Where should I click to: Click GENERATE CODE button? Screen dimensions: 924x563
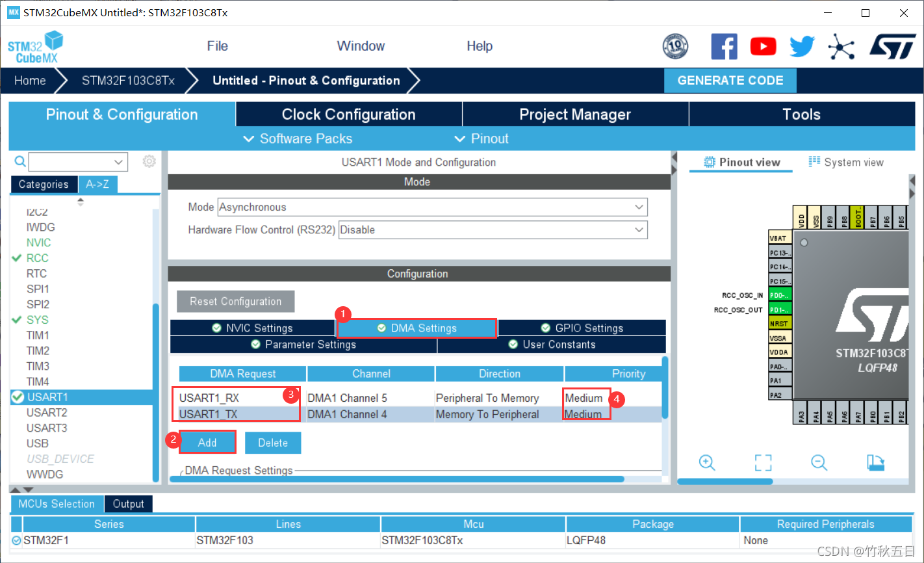(730, 81)
